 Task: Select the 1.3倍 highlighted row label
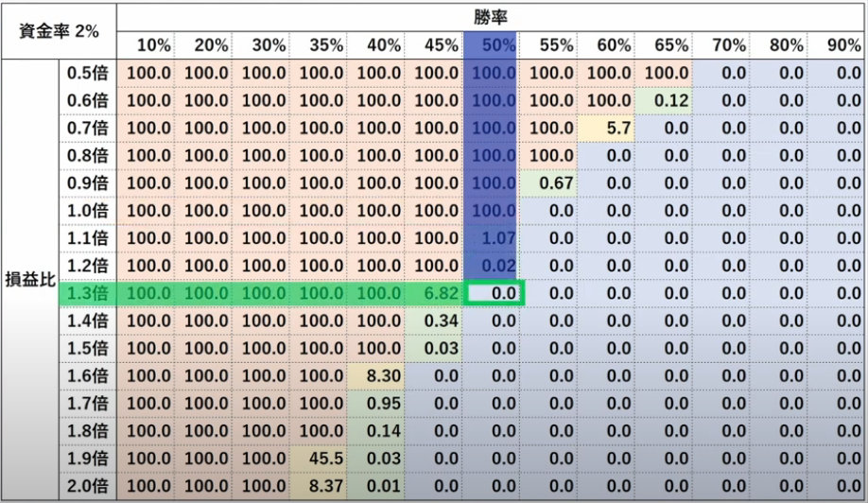[x=88, y=293]
